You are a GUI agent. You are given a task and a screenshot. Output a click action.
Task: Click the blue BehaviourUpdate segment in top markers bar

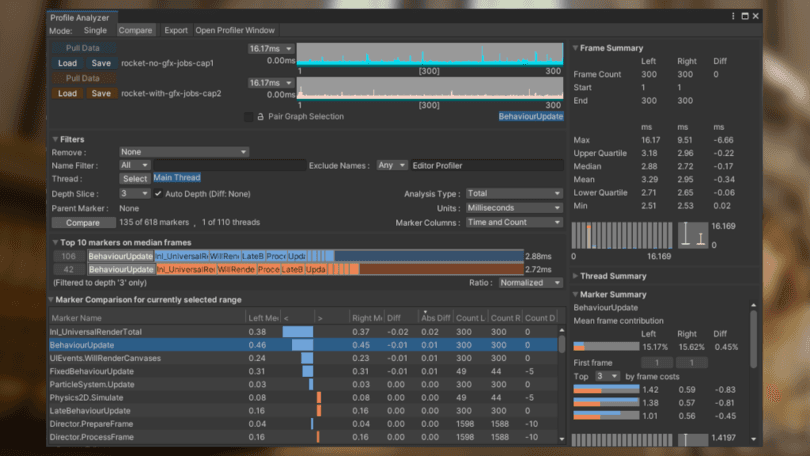(x=121, y=257)
